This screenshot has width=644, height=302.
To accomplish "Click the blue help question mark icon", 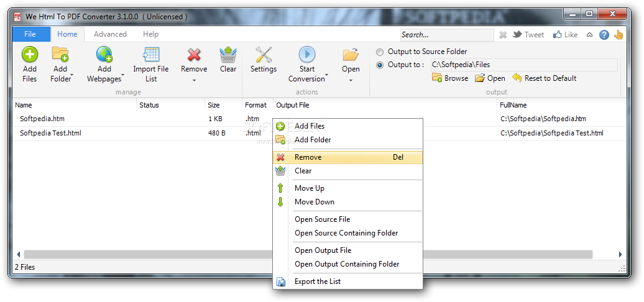I will (x=604, y=35).
